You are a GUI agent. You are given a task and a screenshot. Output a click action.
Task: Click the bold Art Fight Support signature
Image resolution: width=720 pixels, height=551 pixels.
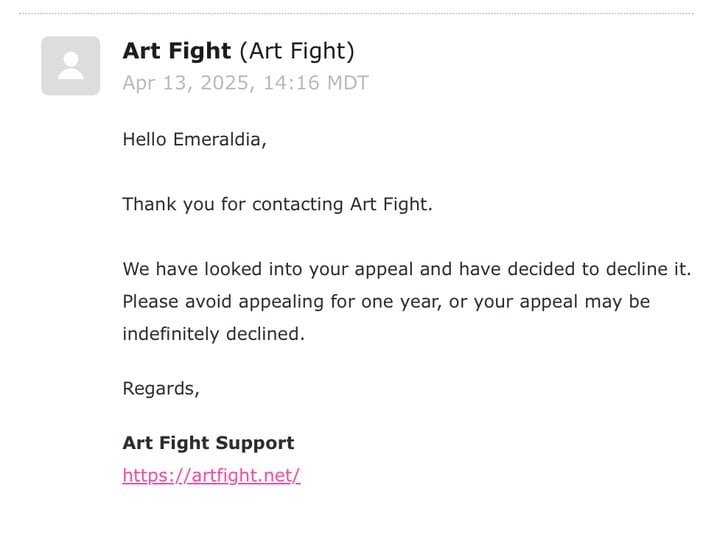click(x=208, y=443)
